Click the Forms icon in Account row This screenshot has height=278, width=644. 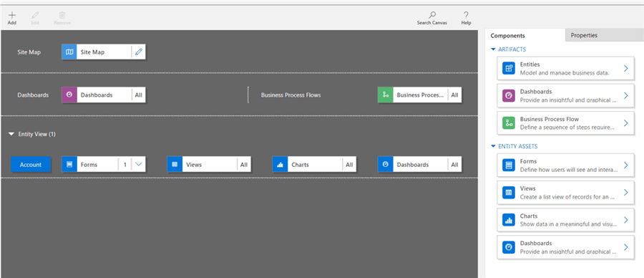coord(69,165)
